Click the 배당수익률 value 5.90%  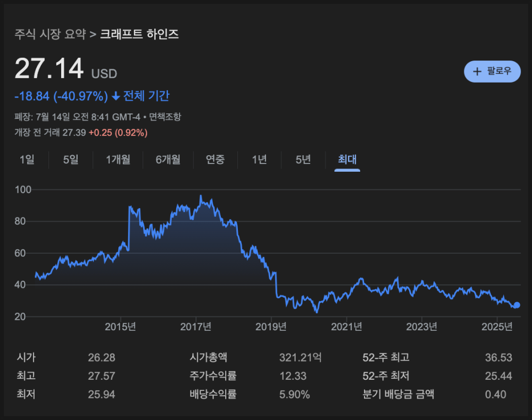click(295, 395)
